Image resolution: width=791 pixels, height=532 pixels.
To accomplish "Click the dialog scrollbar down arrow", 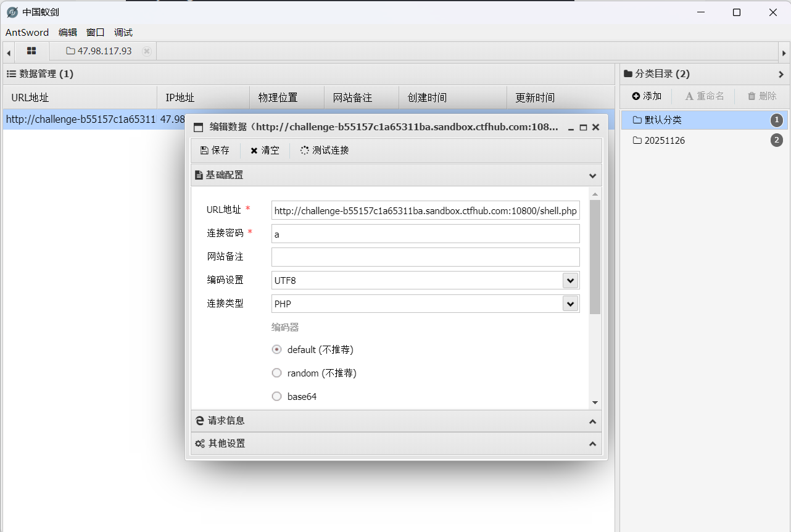I will (595, 402).
